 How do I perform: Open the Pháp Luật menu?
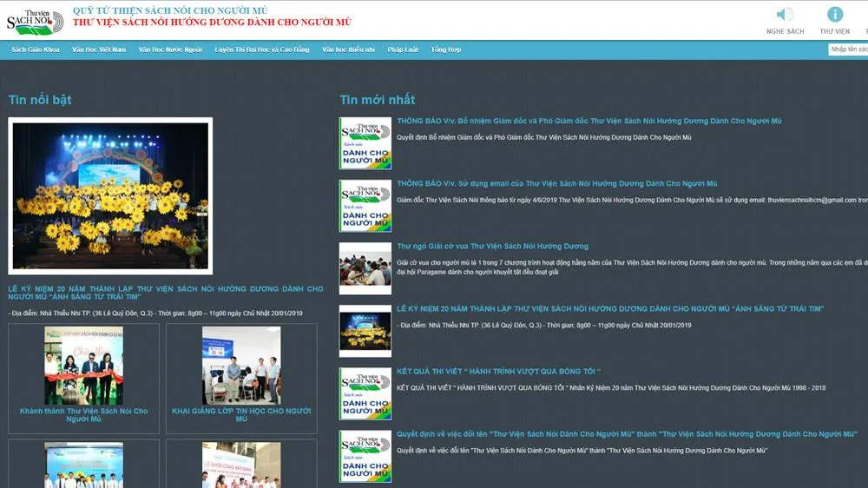pyautogui.click(x=403, y=49)
